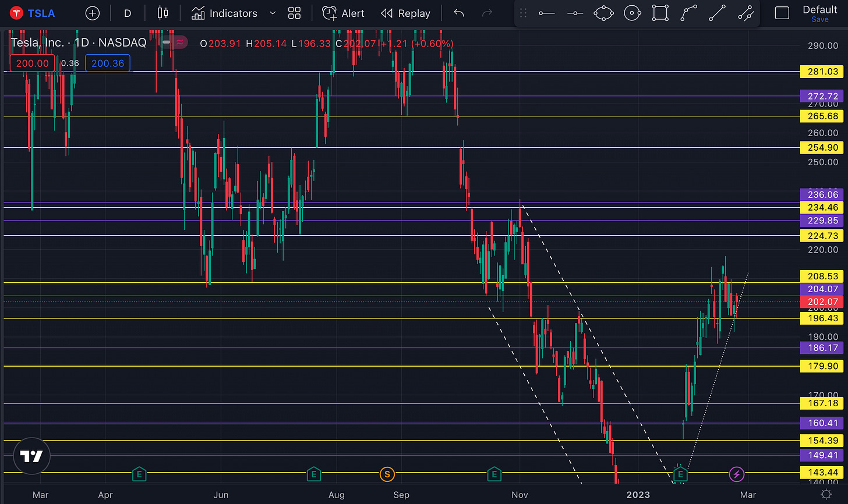Click the purple lightning event marker
The height and width of the screenshot is (504, 848).
(737, 474)
